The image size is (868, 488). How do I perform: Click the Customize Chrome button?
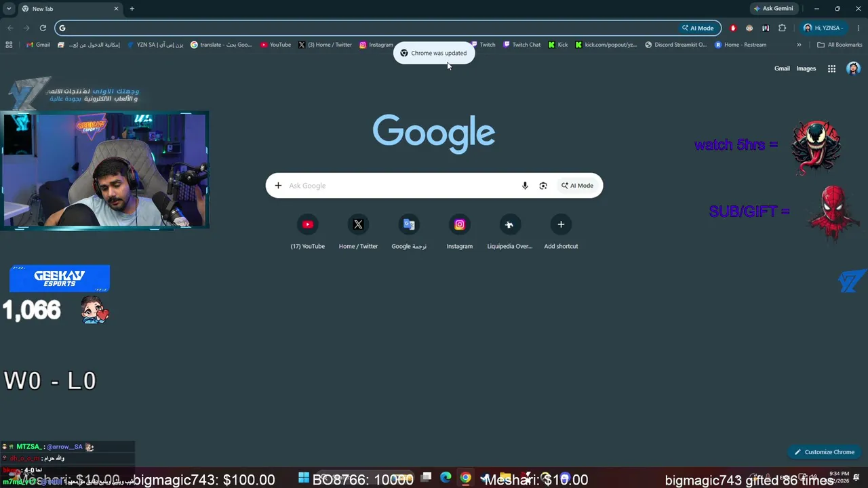pyautogui.click(x=825, y=452)
